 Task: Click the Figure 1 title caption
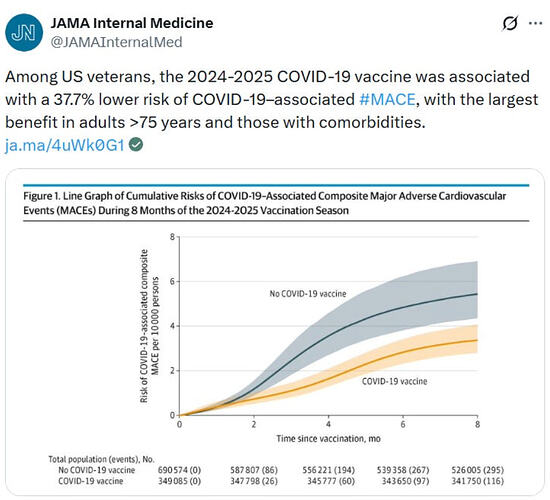point(265,203)
